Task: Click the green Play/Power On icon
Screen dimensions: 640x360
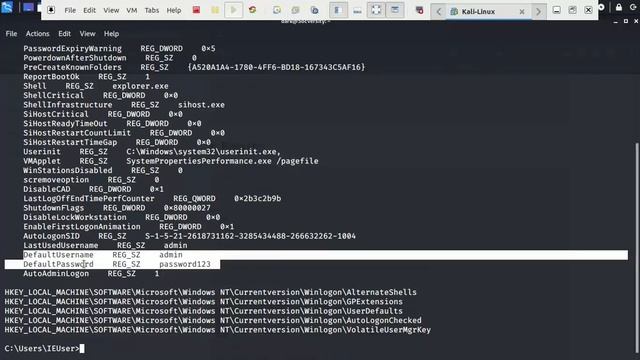Action: [233, 10]
